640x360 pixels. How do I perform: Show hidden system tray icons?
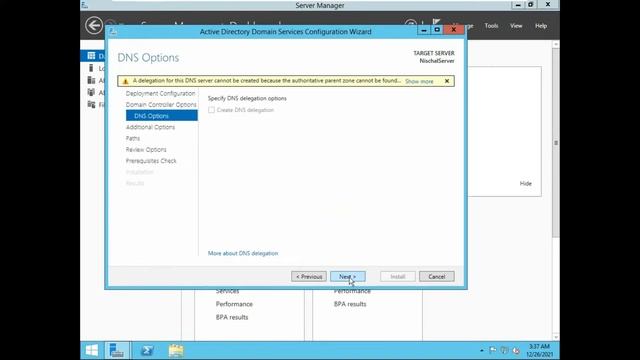pos(482,350)
